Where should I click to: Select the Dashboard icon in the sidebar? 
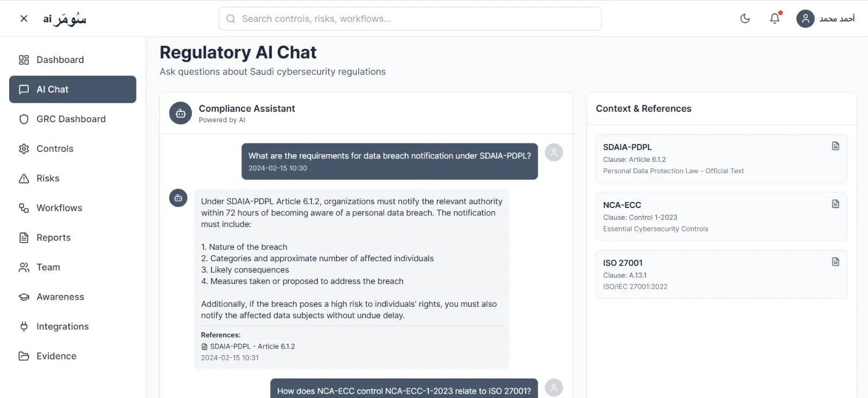click(x=23, y=60)
